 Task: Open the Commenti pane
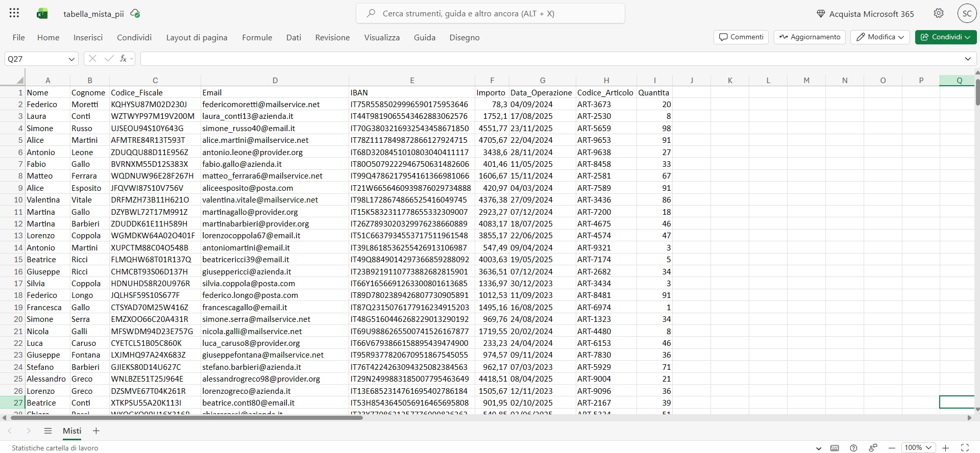[741, 37]
